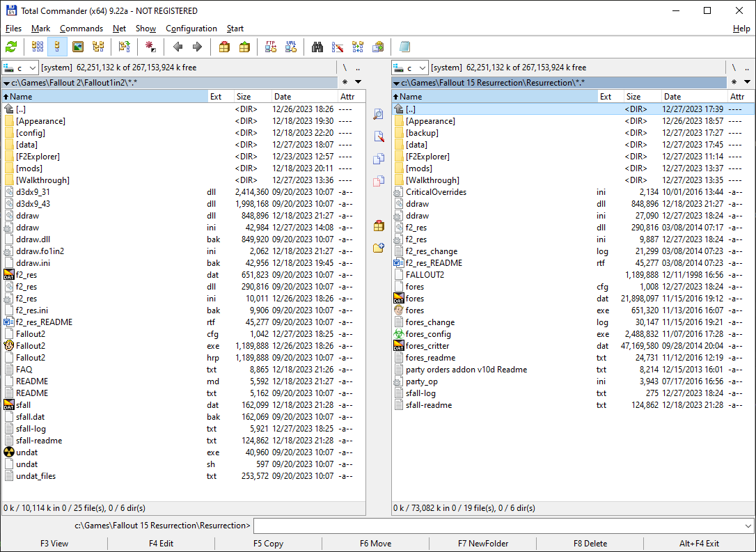Click copy names to clipboard icon
The image size is (756, 552).
tap(378, 47)
